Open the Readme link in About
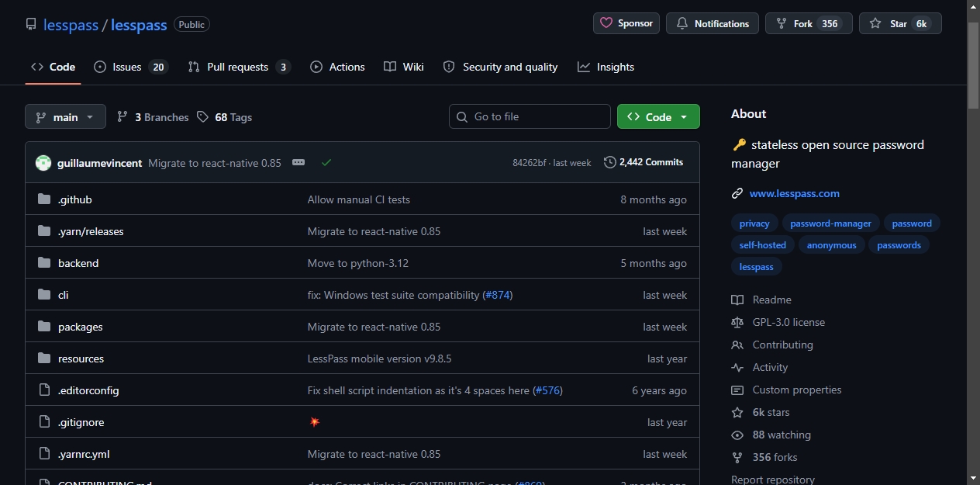This screenshot has height=485, width=980. (761, 300)
